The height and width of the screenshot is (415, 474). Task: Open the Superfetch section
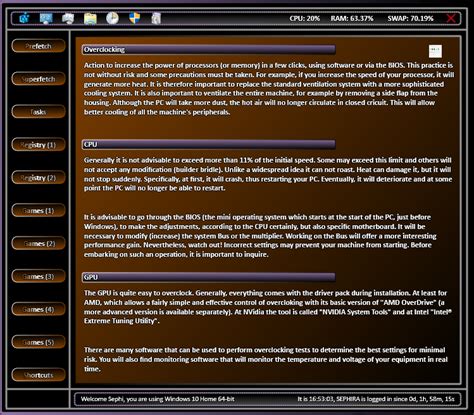(x=38, y=79)
